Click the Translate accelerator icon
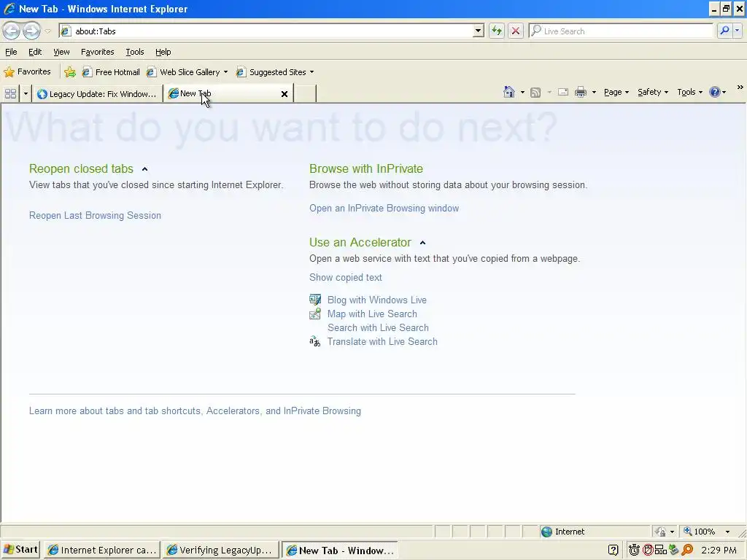 tap(315, 341)
